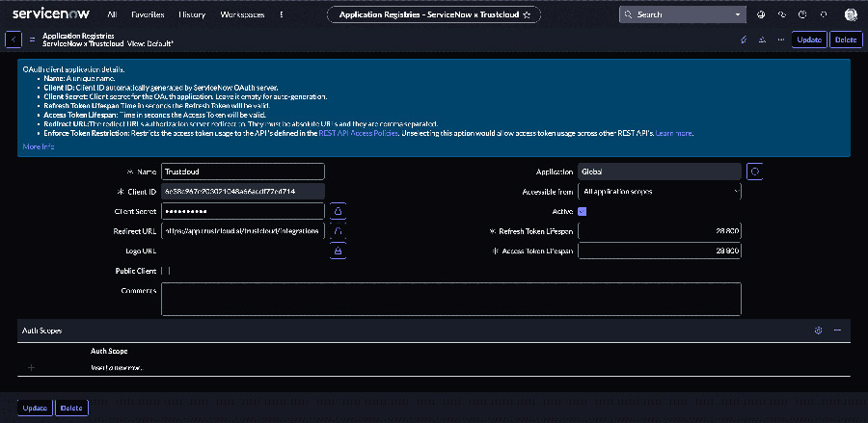Open the History menu

coord(192,14)
